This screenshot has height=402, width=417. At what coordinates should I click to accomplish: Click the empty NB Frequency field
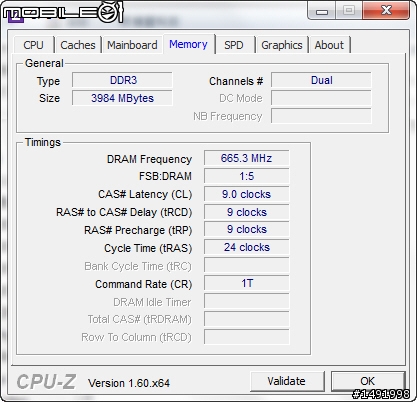321,116
